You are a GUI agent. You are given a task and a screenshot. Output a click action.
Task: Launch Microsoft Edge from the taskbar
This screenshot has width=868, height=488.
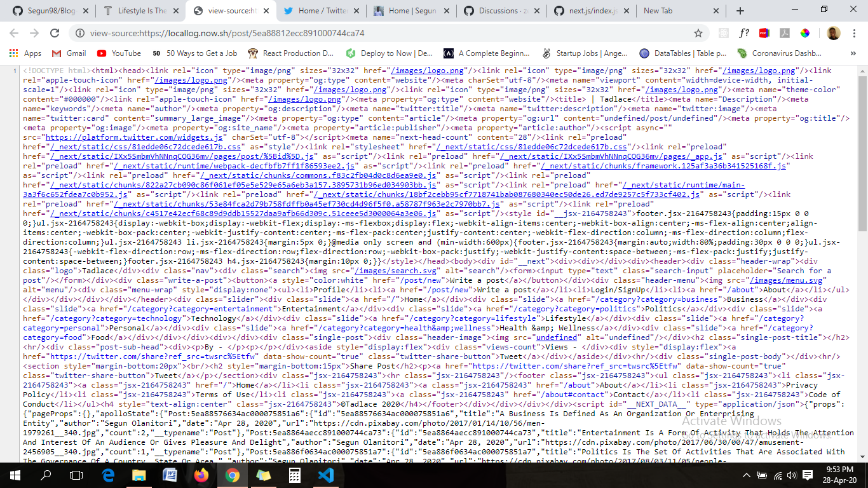[x=108, y=474]
